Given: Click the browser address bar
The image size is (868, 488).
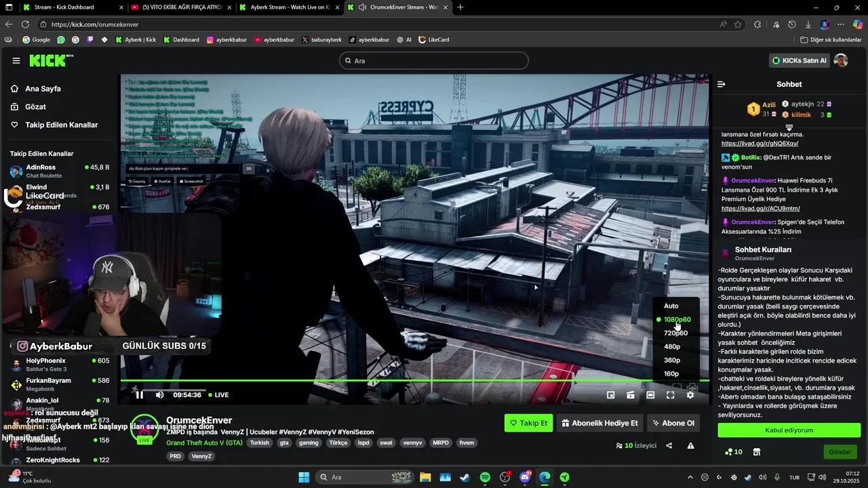Looking at the screenshot, I should [380, 24].
